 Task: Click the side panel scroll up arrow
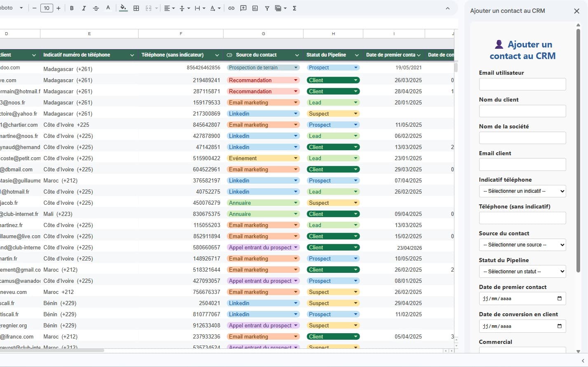(x=578, y=25)
